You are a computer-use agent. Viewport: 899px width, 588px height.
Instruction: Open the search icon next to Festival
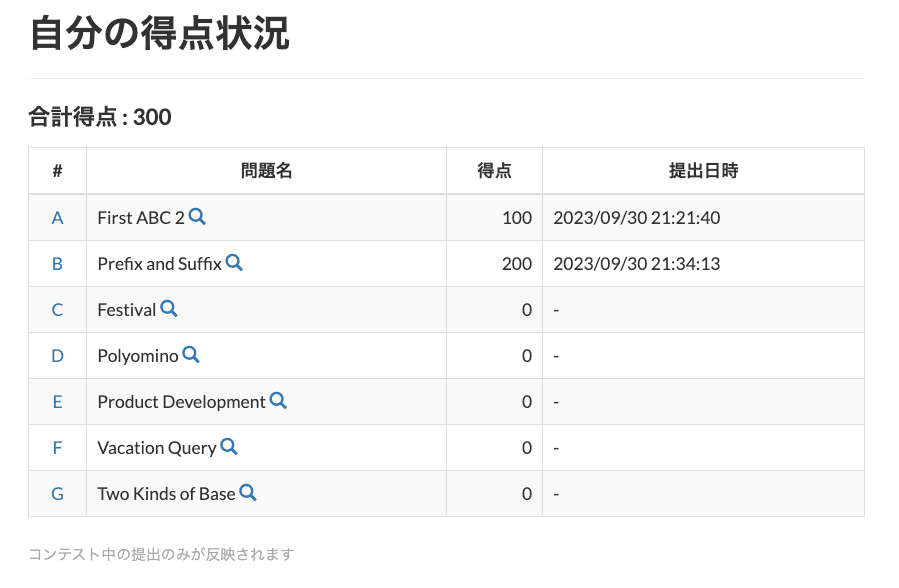(x=169, y=309)
